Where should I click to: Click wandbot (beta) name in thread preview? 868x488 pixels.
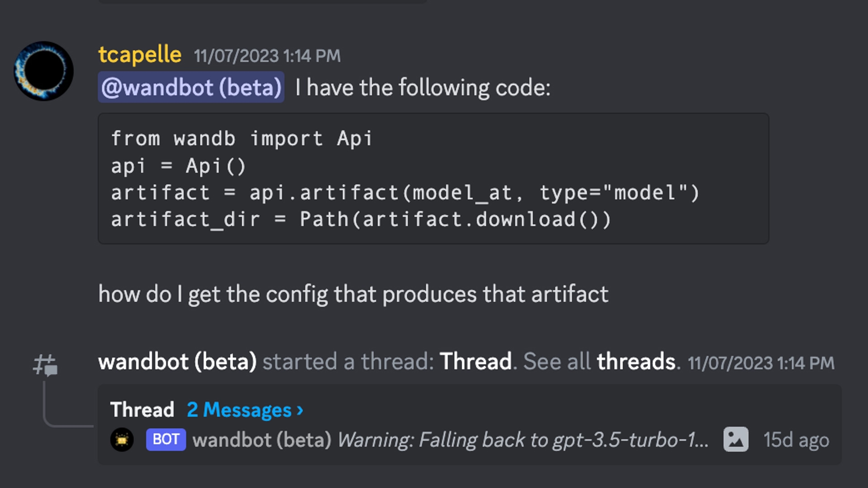point(262,440)
